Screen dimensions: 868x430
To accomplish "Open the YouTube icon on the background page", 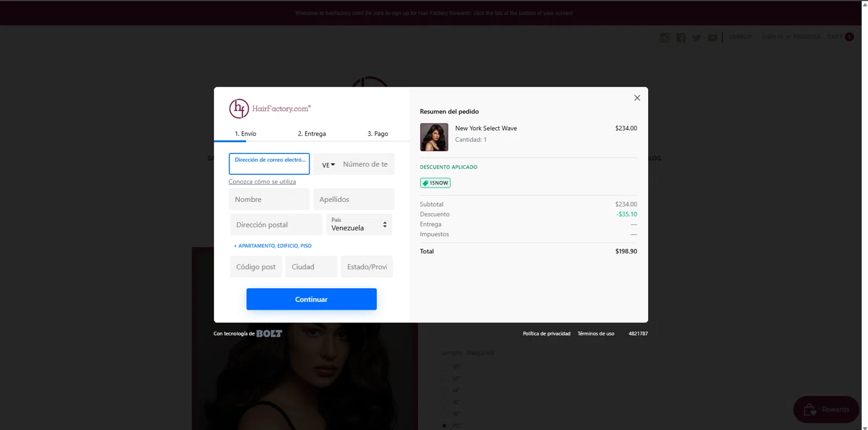I will (712, 38).
